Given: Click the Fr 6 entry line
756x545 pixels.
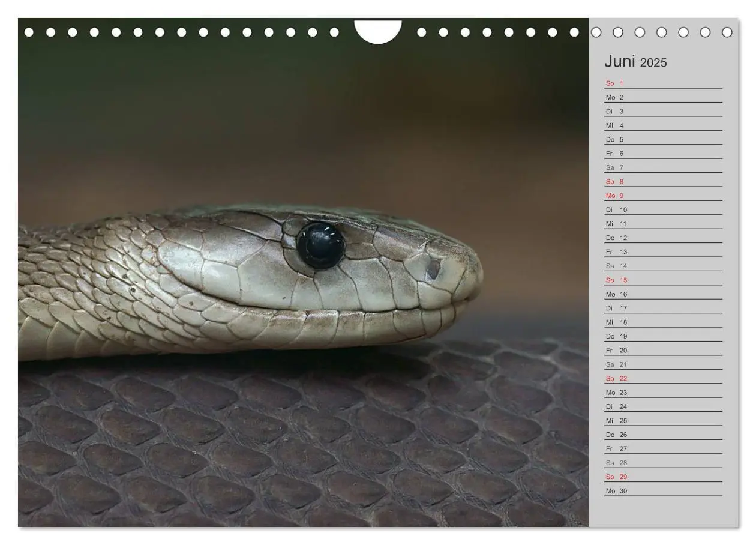Looking at the screenshot, I should (x=663, y=154).
